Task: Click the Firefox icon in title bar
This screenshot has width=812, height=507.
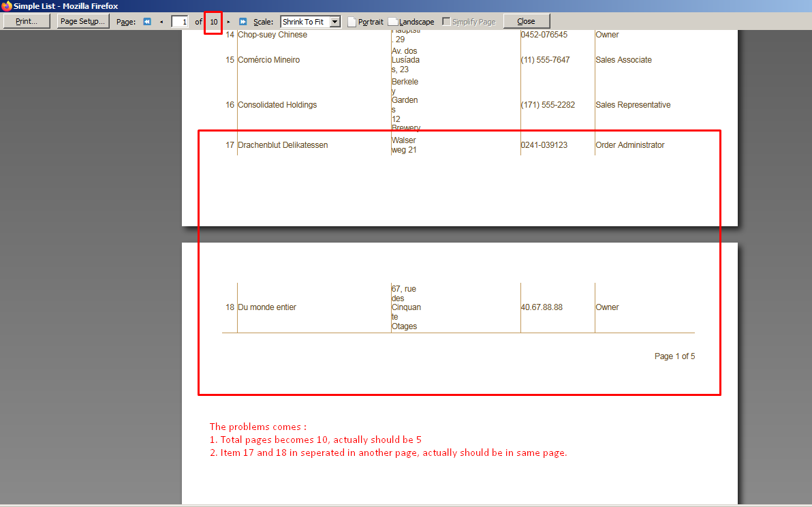Action: click(x=6, y=5)
